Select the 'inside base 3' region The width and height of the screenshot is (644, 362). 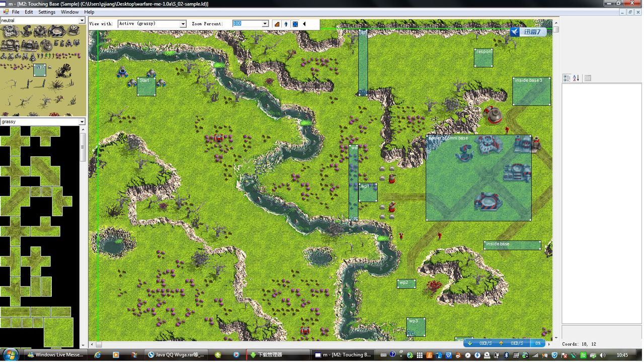tap(532, 91)
